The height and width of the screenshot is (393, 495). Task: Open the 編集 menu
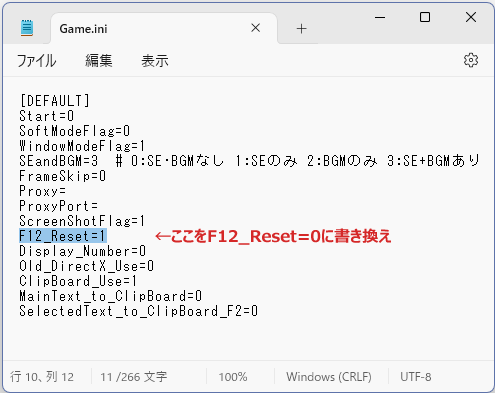click(98, 61)
